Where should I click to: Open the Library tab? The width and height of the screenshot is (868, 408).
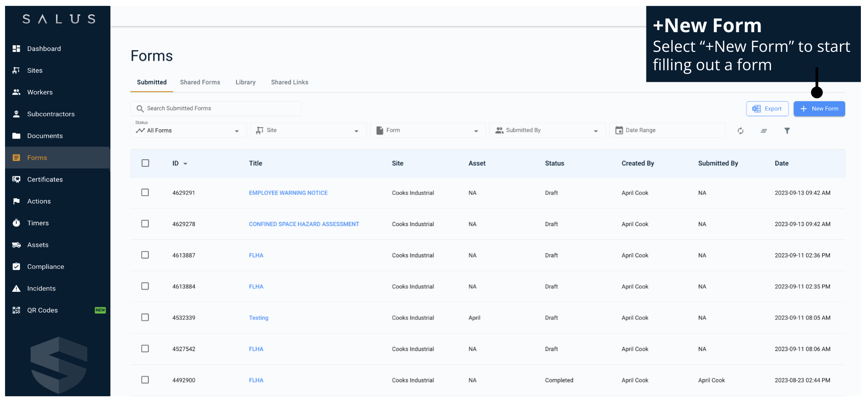click(245, 82)
